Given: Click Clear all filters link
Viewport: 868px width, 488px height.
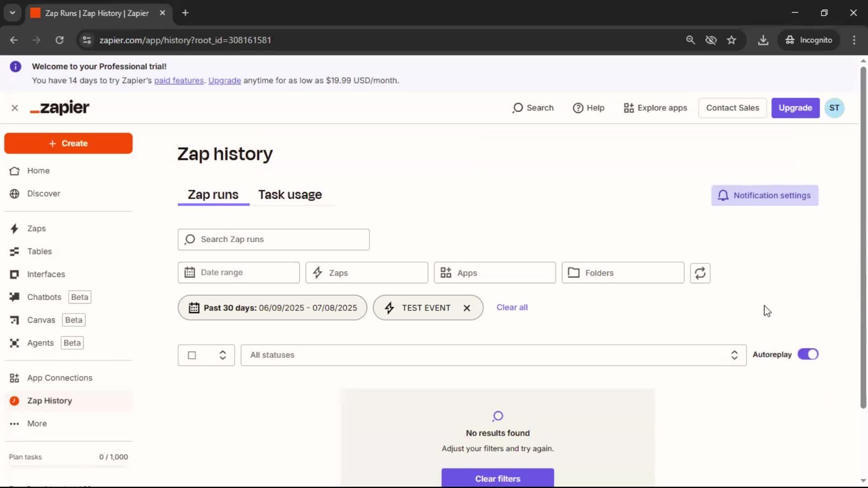Looking at the screenshot, I should (x=512, y=308).
